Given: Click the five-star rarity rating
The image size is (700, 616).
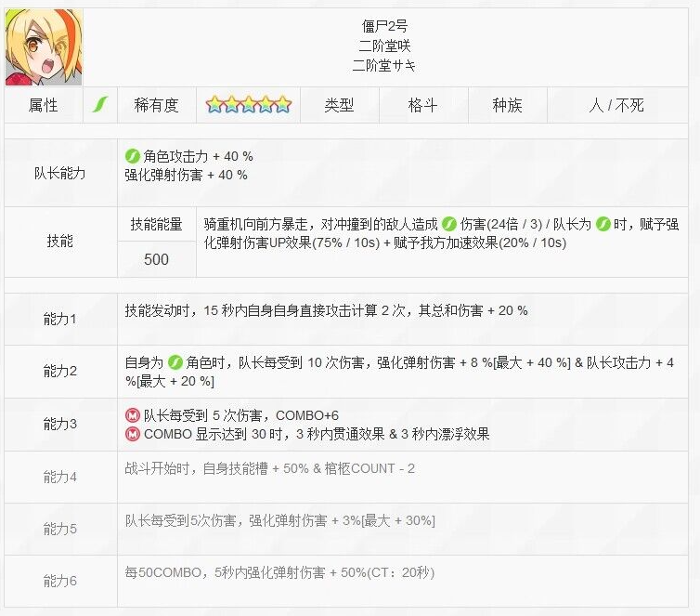Looking at the screenshot, I should tap(248, 105).
